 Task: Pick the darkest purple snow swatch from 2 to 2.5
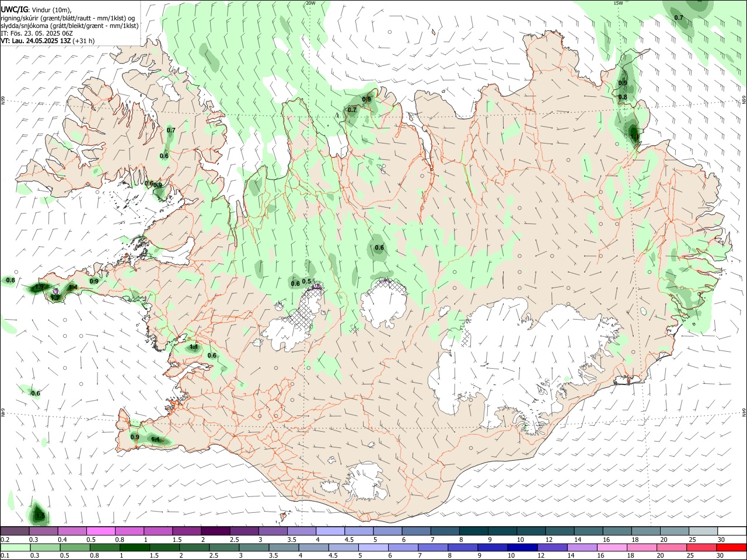click(x=215, y=531)
